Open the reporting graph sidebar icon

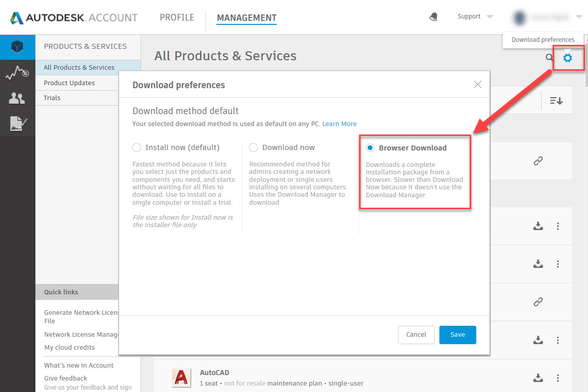17,72
